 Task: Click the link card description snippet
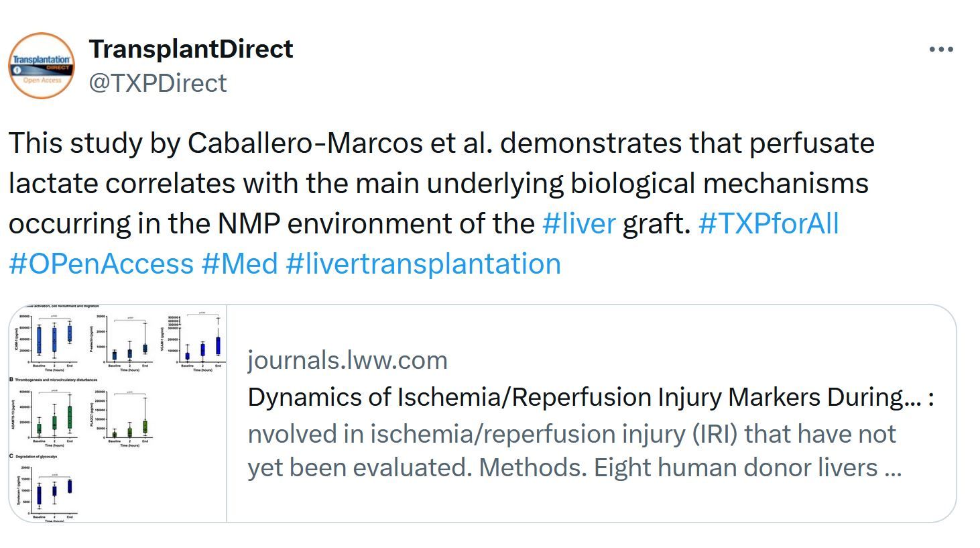(x=574, y=450)
